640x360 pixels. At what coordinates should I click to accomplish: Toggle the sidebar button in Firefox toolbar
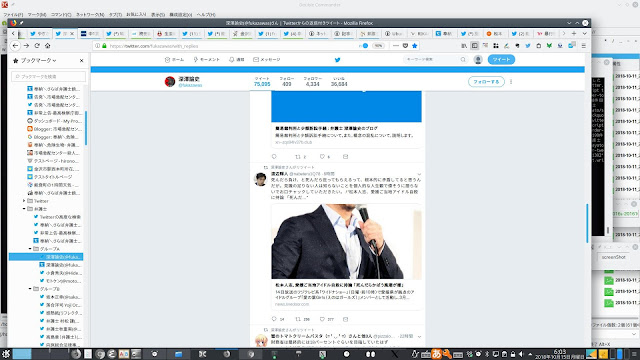[x=474, y=46]
